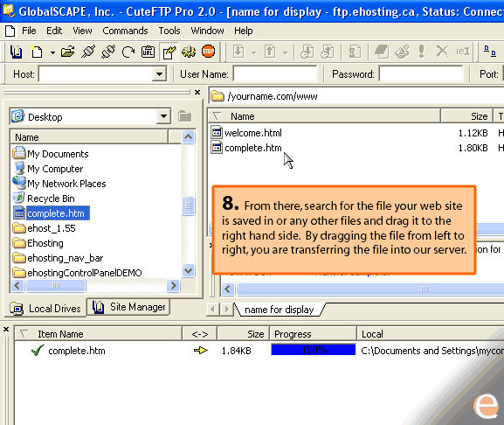The height and width of the screenshot is (425, 504).
Task: Open the Window menu
Action: click(x=207, y=31)
